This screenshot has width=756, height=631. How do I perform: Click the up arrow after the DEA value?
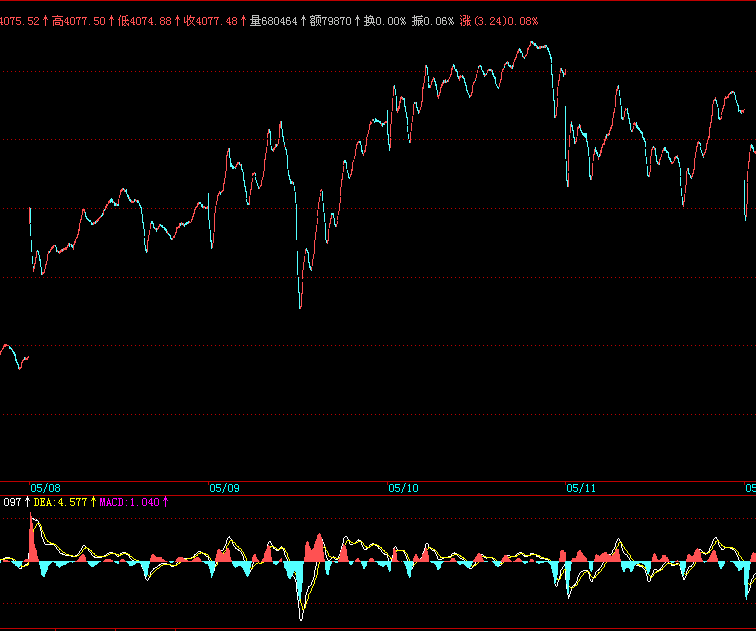(x=94, y=502)
